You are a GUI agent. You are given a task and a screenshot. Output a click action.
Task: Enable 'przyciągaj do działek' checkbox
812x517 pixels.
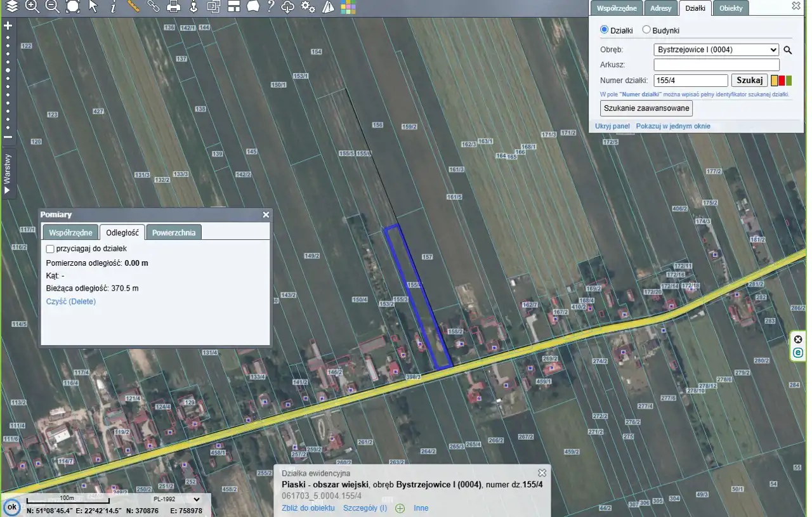click(x=51, y=249)
